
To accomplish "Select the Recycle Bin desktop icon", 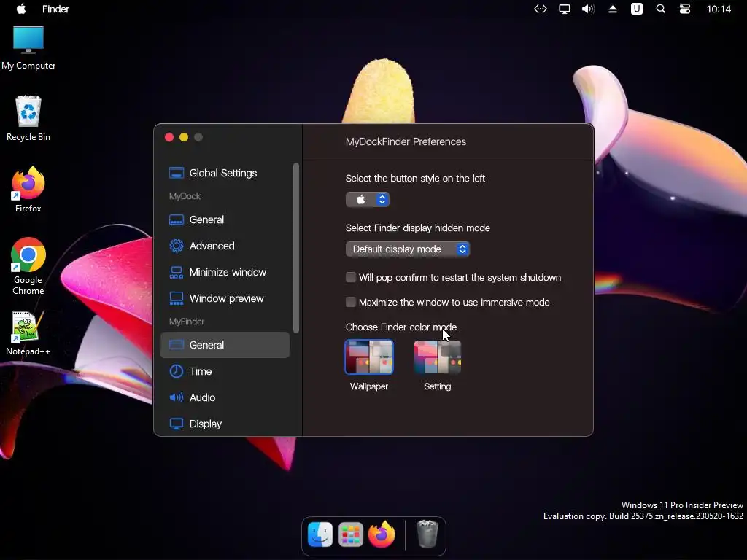I will (x=28, y=119).
